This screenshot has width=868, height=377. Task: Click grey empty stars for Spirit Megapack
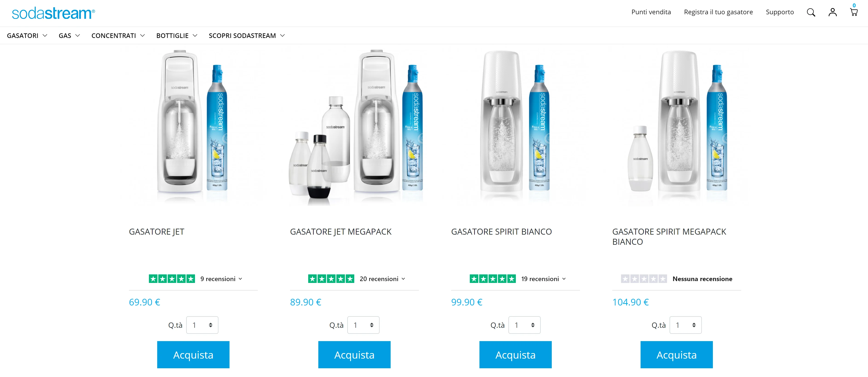[x=644, y=279]
